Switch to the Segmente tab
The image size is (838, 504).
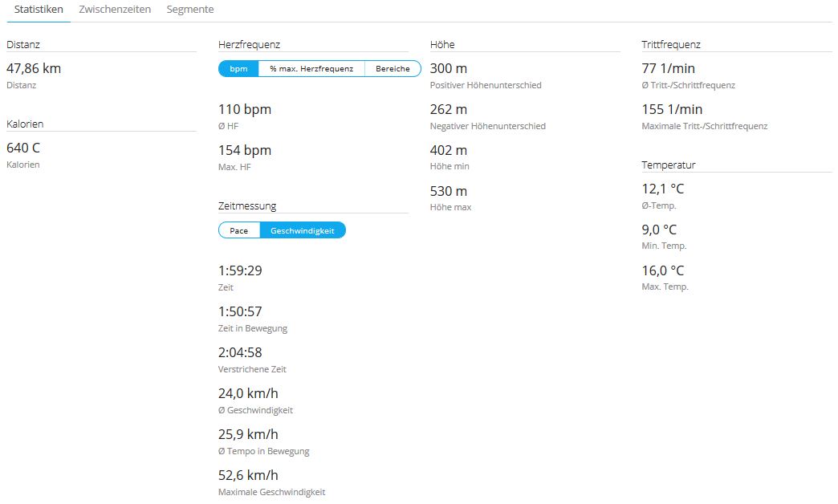tap(190, 10)
